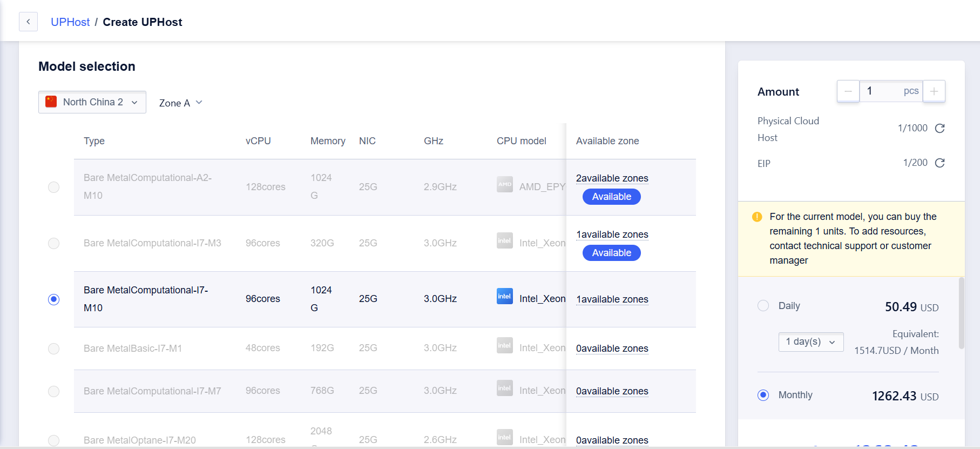Click the 2.6GHz cell

(x=440, y=440)
